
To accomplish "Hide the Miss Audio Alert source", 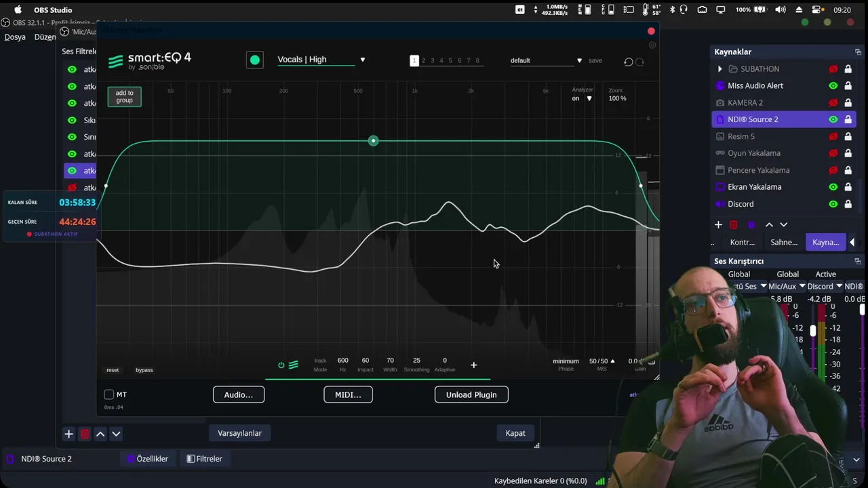I will click(833, 85).
